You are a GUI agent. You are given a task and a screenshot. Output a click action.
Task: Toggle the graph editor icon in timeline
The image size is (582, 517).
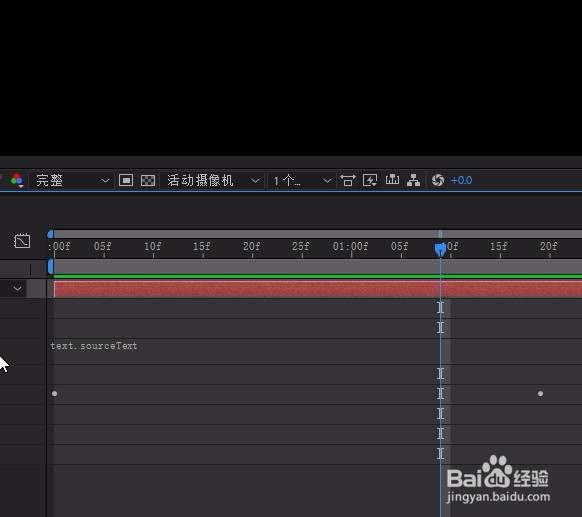22,241
